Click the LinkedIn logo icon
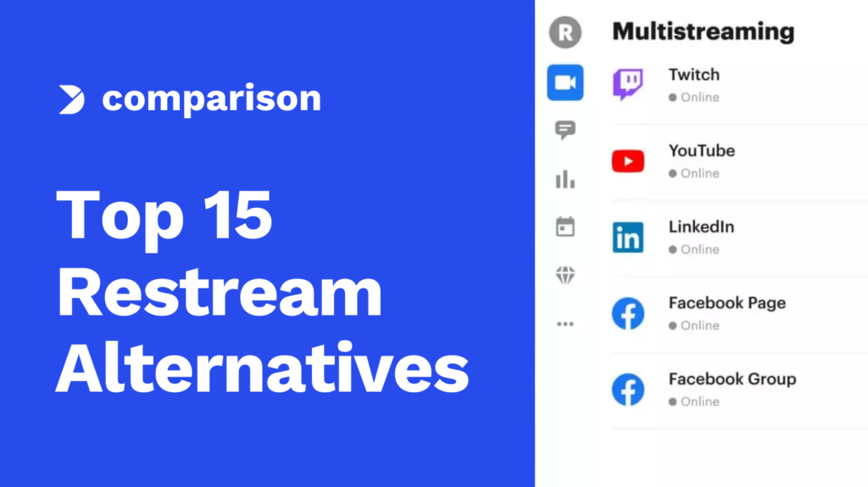868x487 pixels. click(628, 237)
